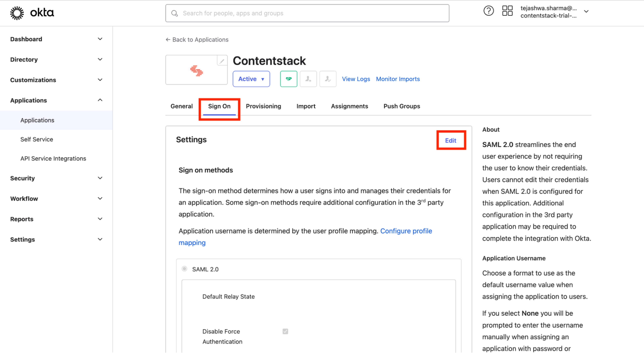Open Self Service in sidebar
The image size is (644, 353).
click(37, 139)
